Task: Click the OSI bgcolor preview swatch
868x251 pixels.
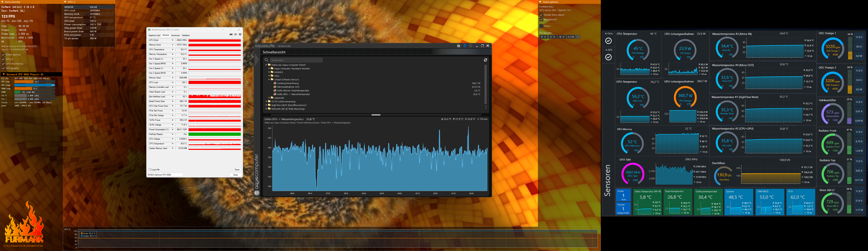Action: pos(578,37)
